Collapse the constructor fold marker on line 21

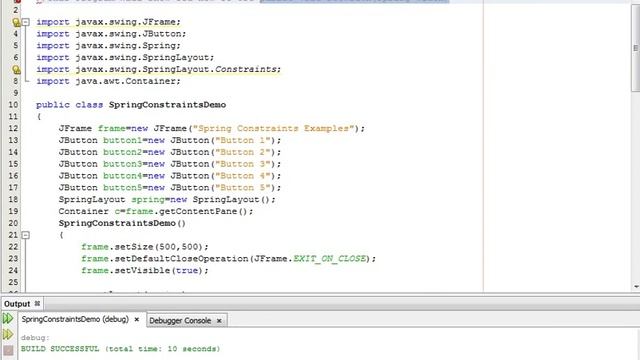pos(26,235)
